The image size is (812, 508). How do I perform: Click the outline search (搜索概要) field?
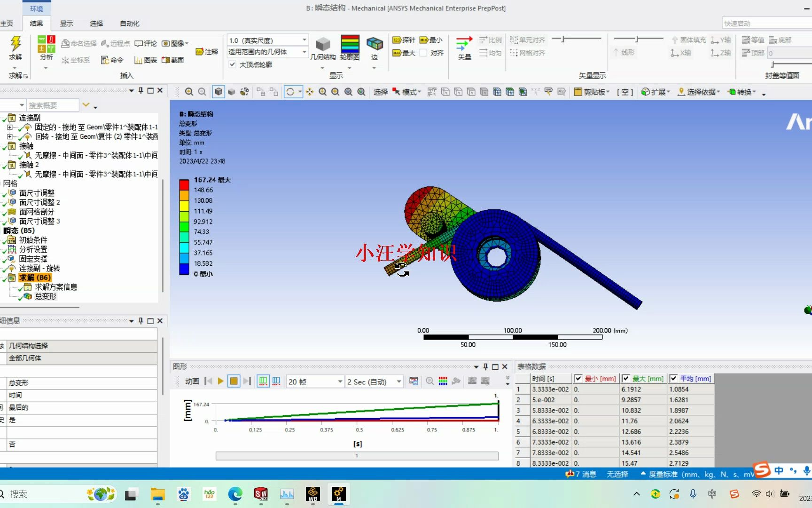click(53, 105)
